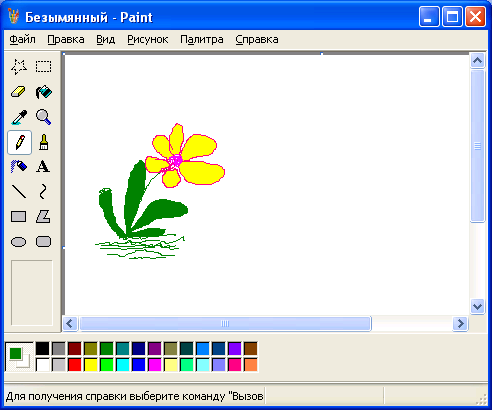Pick the black color swatch
The width and height of the screenshot is (492, 410).
pyautogui.click(x=42, y=349)
